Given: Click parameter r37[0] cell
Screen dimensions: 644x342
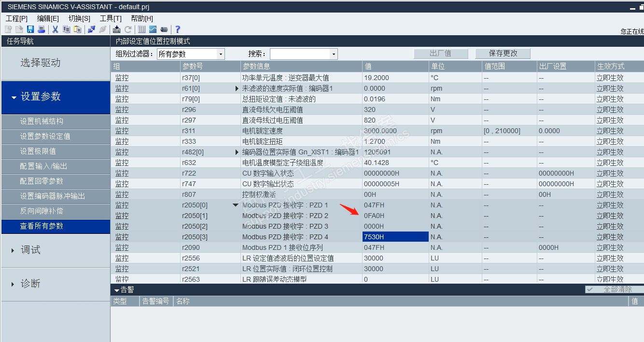Looking at the screenshot, I should 210,78.
